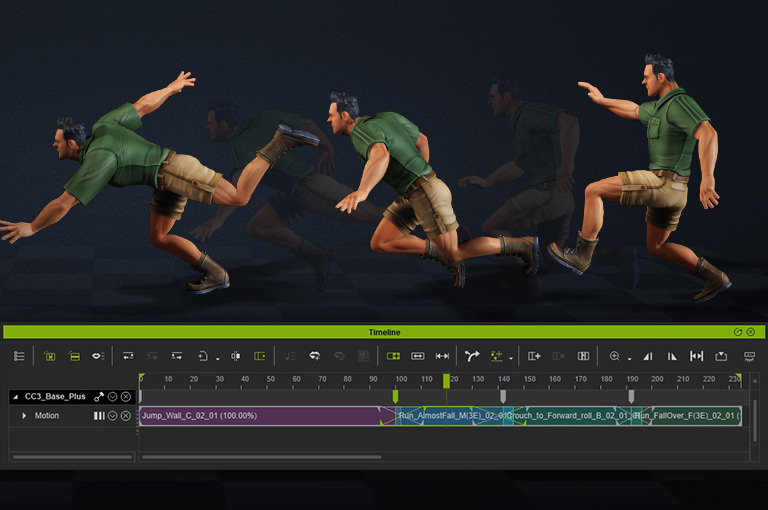This screenshot has width=768, height=510.
Task: Click the lips viseme track icon
Action: click(x=98, y=356)
